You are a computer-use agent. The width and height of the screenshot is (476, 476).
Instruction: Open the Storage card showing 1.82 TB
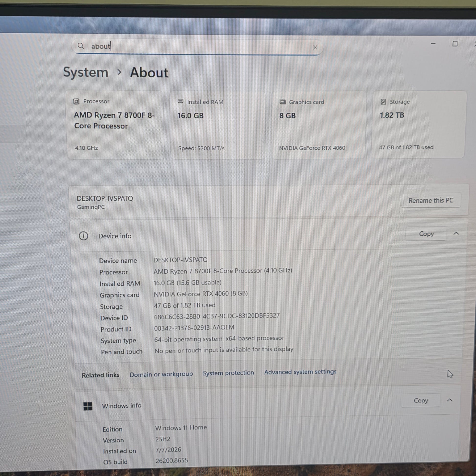click(418, 125)
